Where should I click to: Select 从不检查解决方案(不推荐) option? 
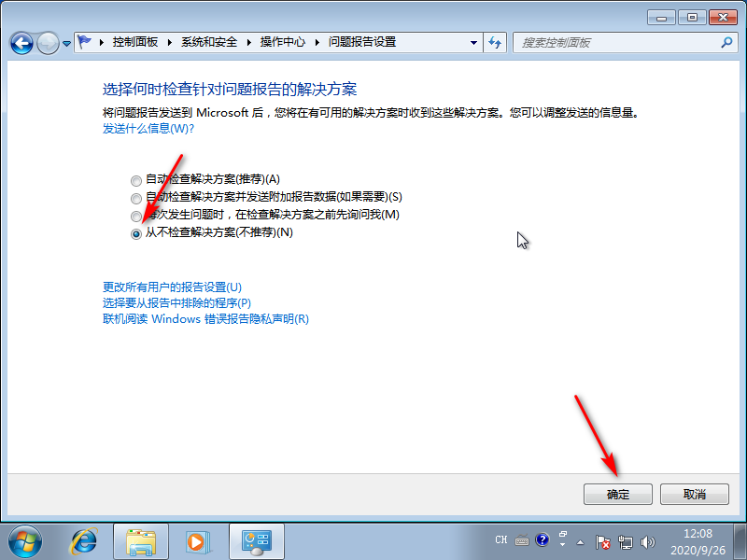(136, 234)
